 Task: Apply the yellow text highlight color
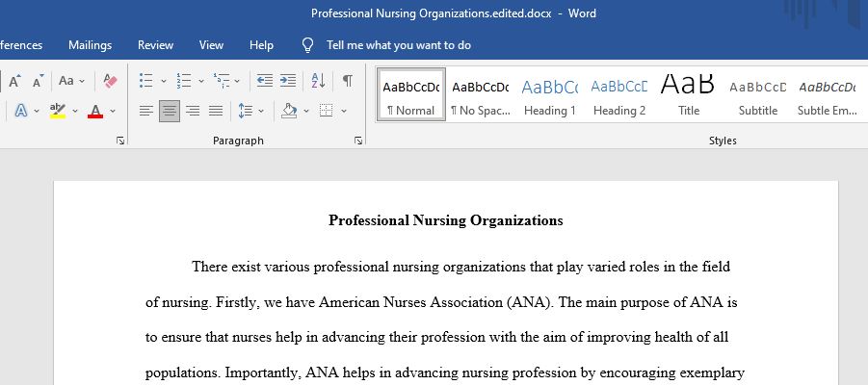[58, 112]
